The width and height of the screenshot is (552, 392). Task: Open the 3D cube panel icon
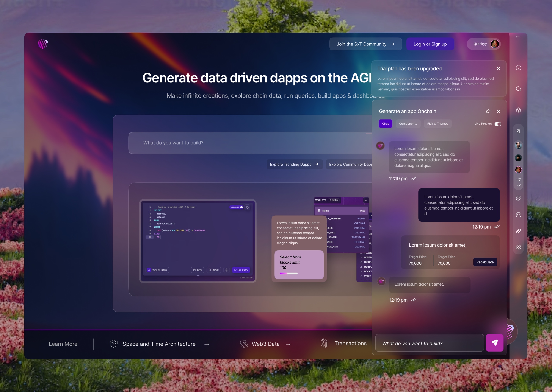(x=518, y=110)
